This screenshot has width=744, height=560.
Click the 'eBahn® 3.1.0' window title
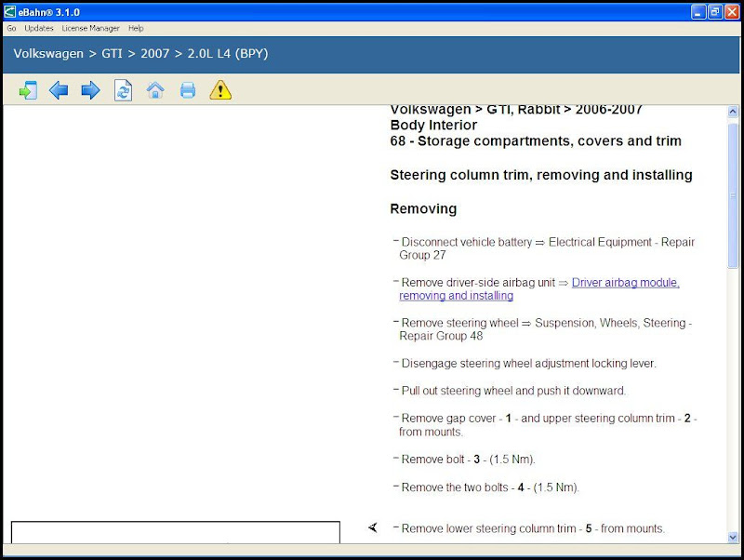click(49, 12)
